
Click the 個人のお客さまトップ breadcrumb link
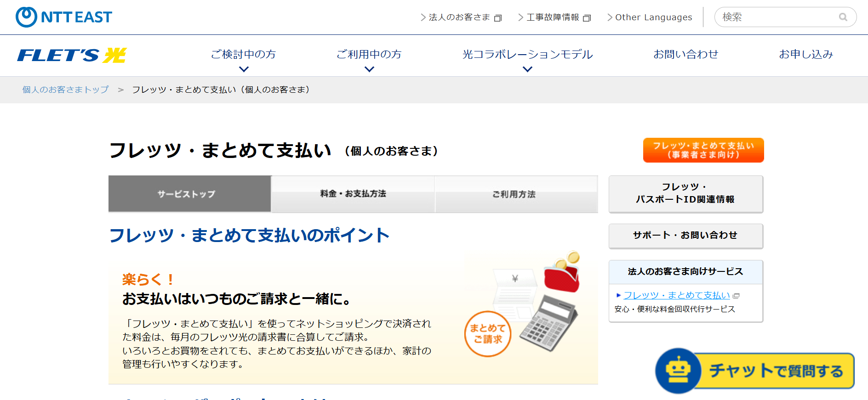(x=66, y=90)
